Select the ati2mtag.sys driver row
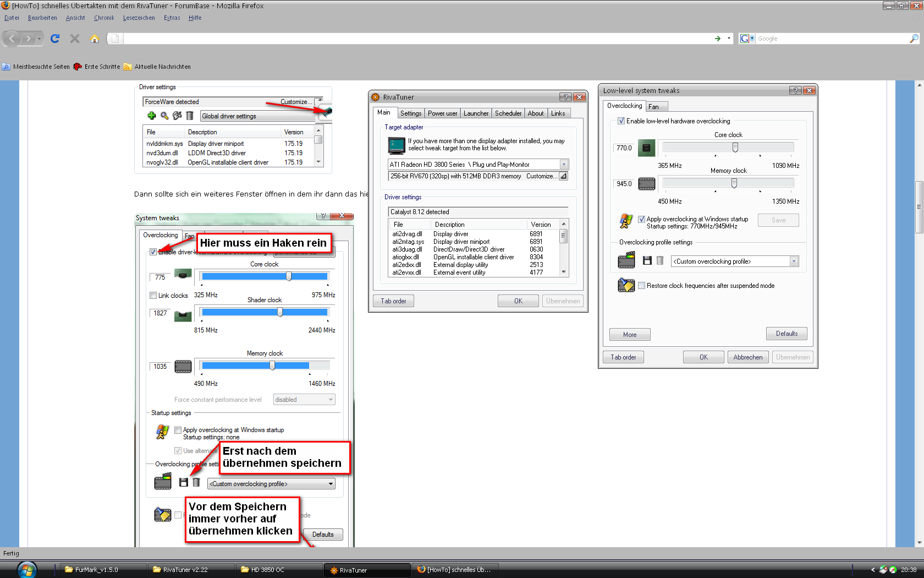This screenshot has height=578, width=924. click(x=474, y=242)
